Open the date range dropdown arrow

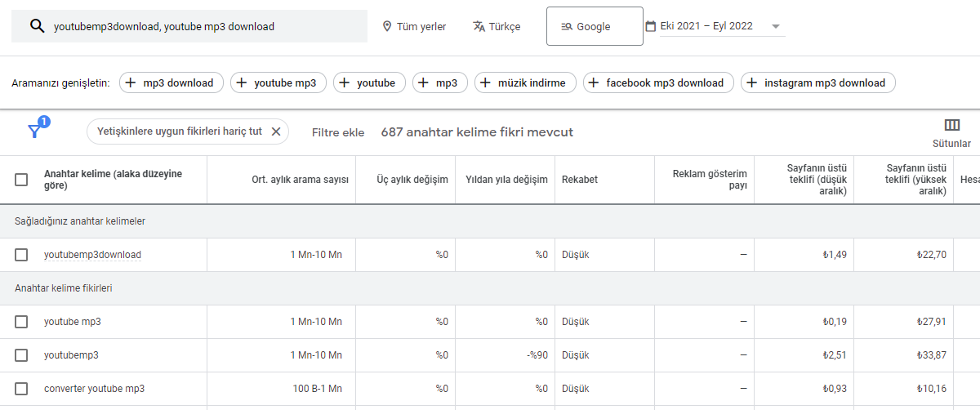click(x=775, y=27)
